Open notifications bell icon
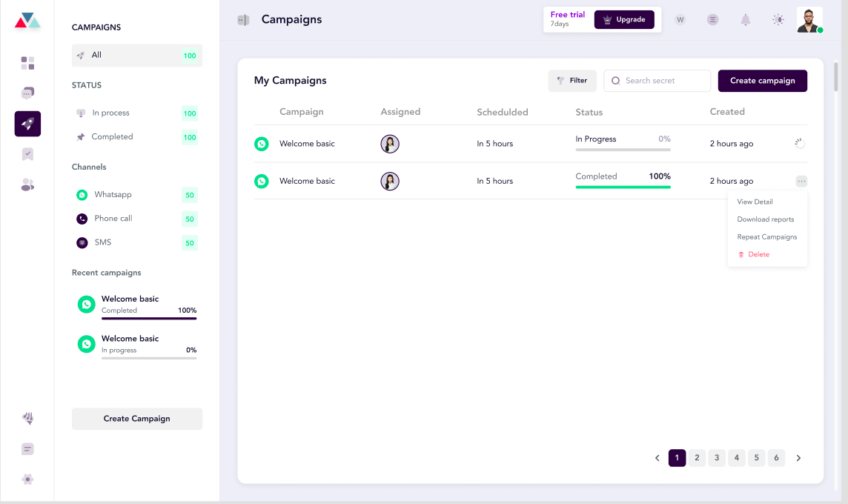This screenshot has width=848, height=504. [x=745, y=20]
